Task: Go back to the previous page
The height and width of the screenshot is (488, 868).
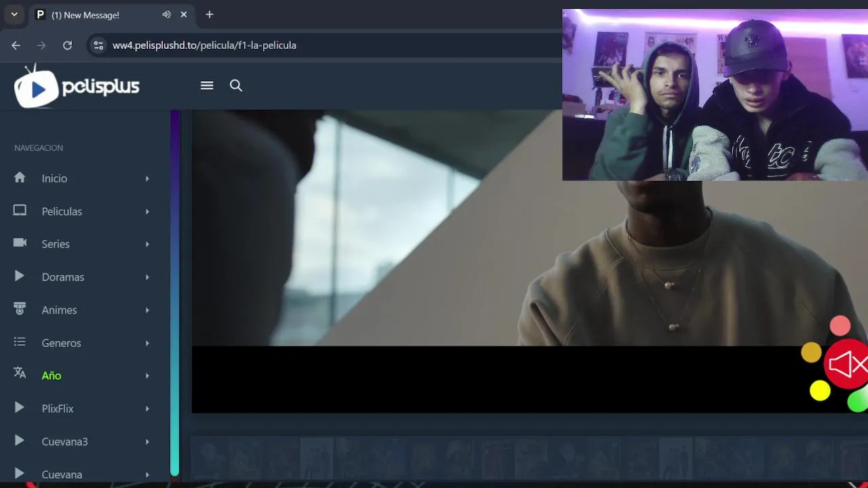Action: [16, 45]
